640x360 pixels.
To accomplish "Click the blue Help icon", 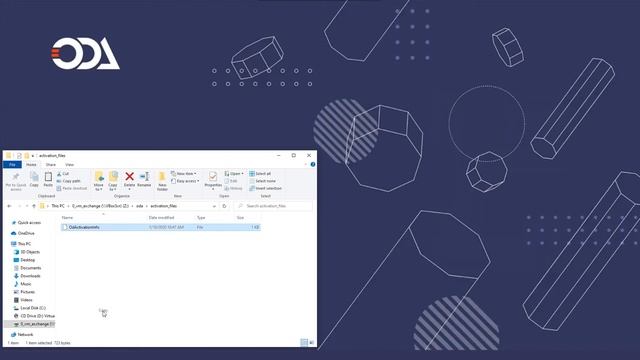I will pyautogui.click(x=313, y=164).
